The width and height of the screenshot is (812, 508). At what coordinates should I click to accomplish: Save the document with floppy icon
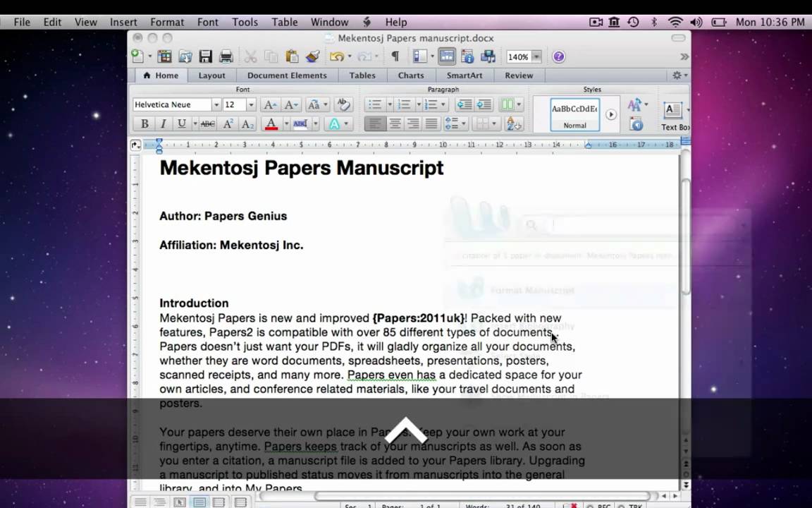206,56
